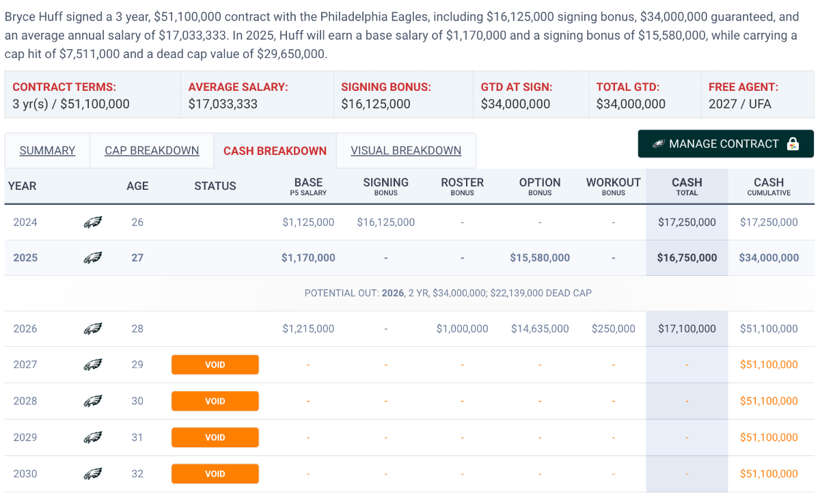Click the Eagles logo in the 2027 row

click(93, 365)
